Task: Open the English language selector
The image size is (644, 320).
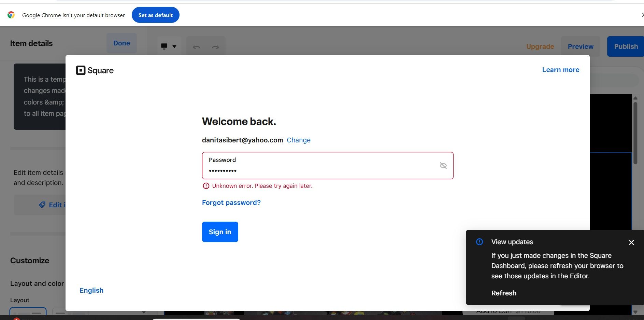Action: click(x=91, y=290)
